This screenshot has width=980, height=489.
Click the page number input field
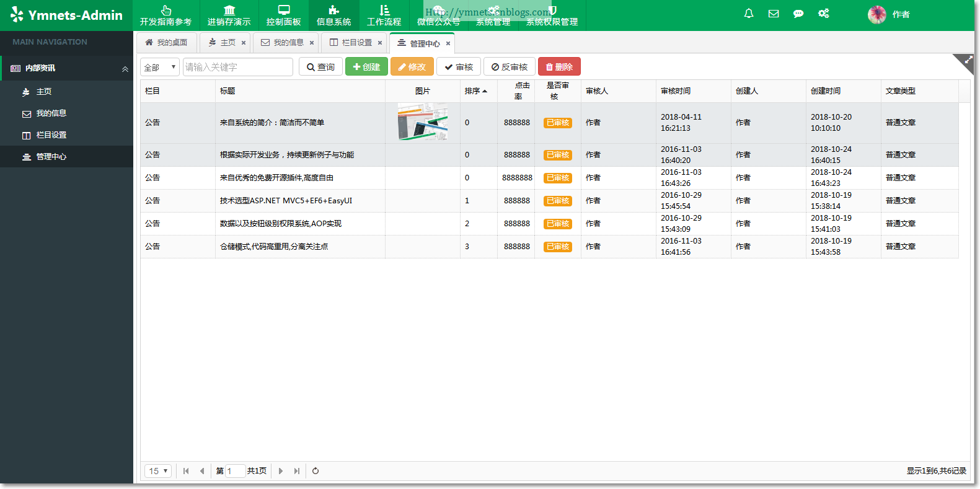(x=236, y=471)
